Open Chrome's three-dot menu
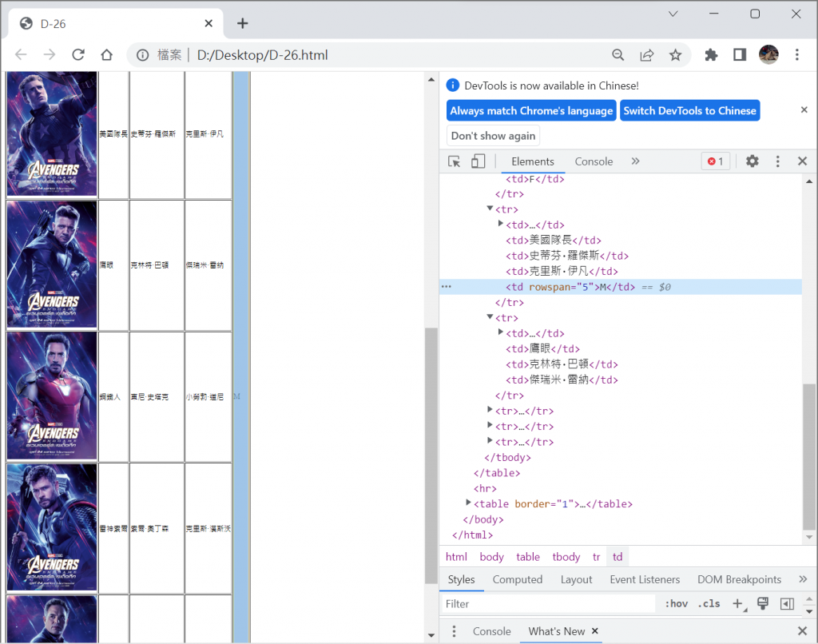This screenshot has height=644, width=818. [797, 55]
